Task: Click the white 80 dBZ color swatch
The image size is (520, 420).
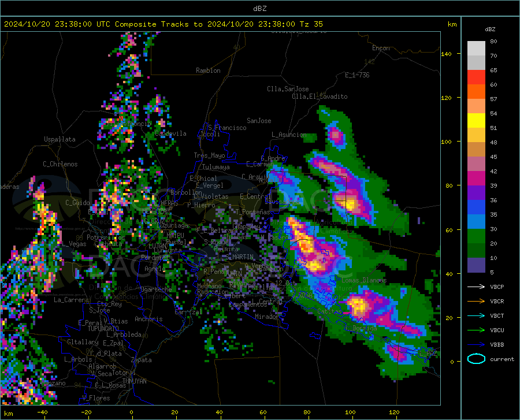Action: click(476, 49)
